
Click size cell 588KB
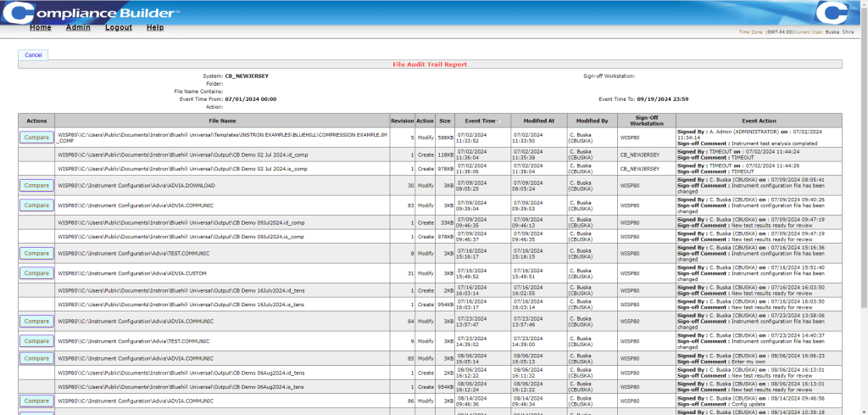(446, 137)
